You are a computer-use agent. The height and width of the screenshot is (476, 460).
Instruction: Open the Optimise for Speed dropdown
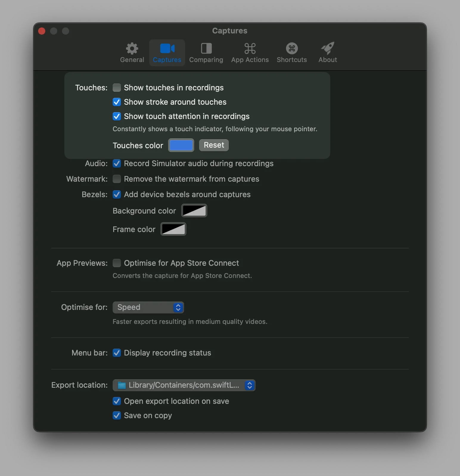pyautogui.click(x=148, y=307)
